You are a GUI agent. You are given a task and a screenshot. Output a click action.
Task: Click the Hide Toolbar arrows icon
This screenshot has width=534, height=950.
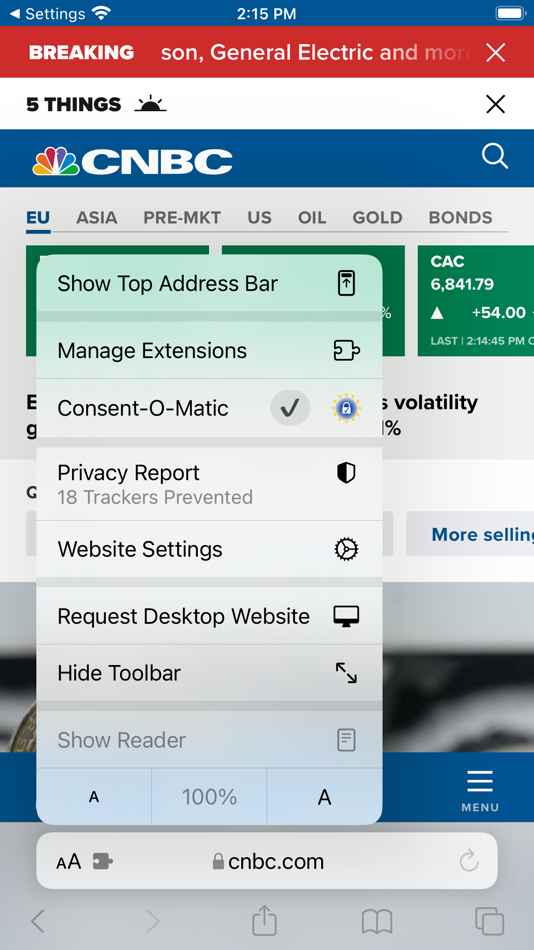coord(346,673)
